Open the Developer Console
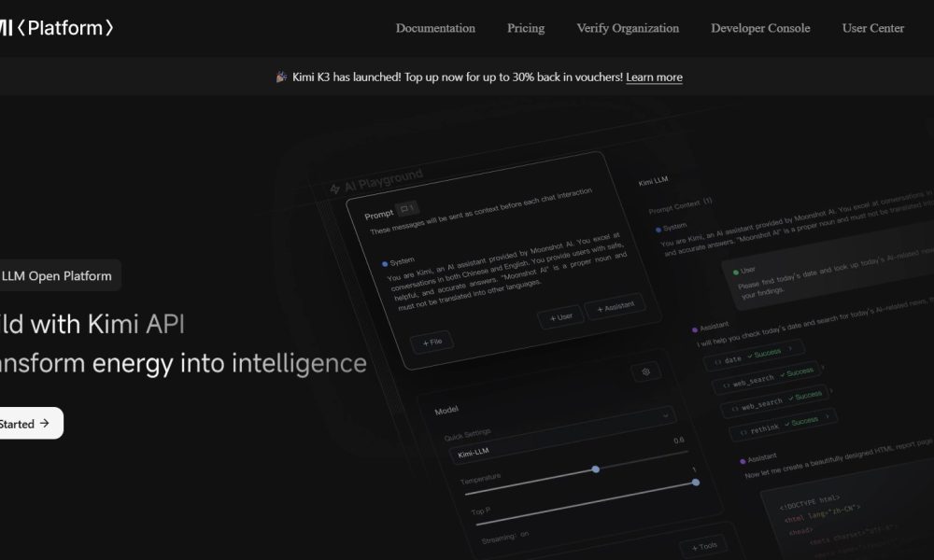934x560 pixels. click(x=760, y=28)
